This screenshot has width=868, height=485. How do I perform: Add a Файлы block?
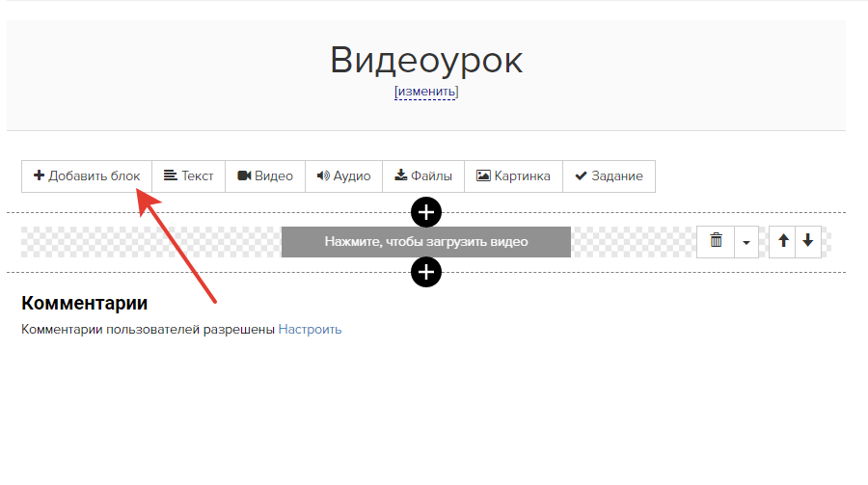coord(423,176)
